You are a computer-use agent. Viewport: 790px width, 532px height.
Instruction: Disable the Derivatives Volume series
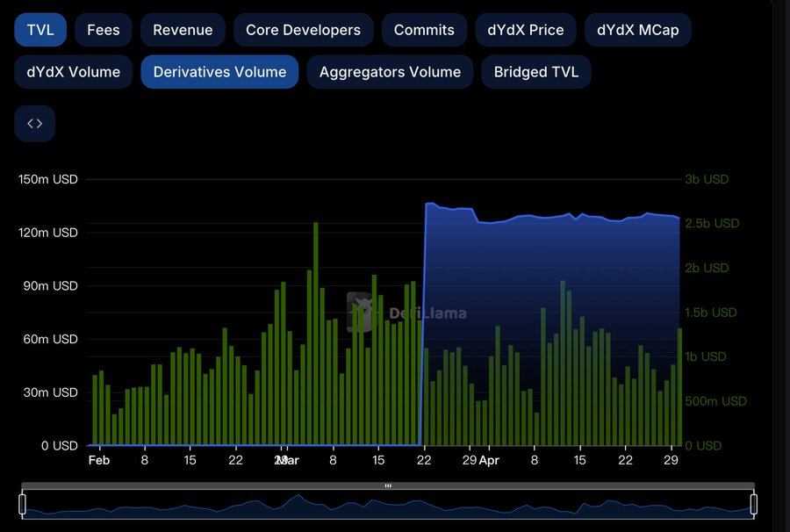[x=219, y=71]
